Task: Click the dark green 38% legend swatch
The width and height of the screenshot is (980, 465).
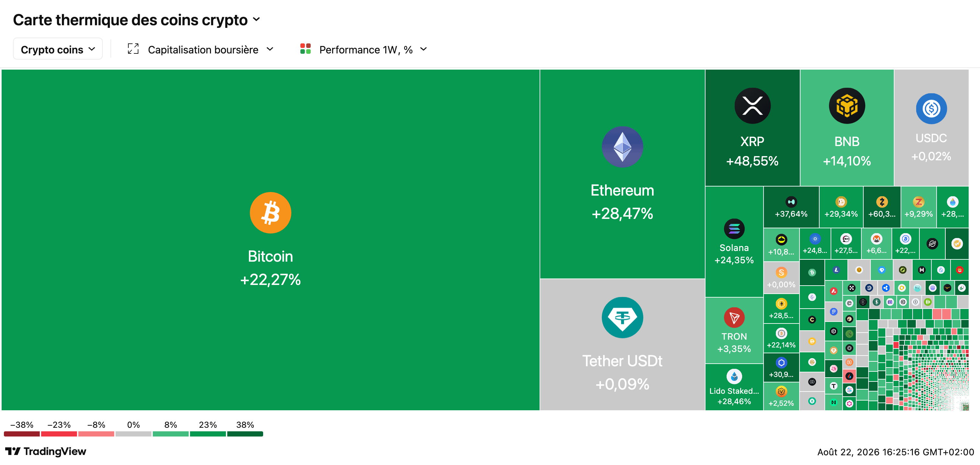Action: click(245, 434)
